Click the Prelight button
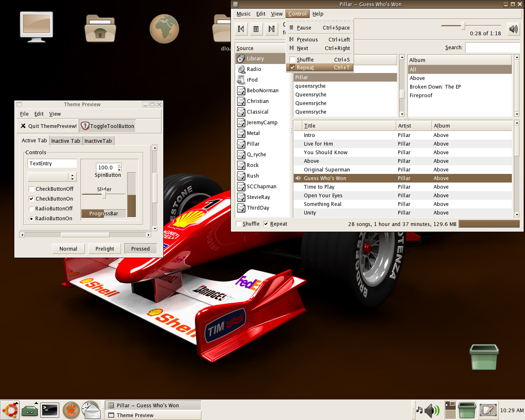This screenshot has width=525, height=420. point(105,249)
